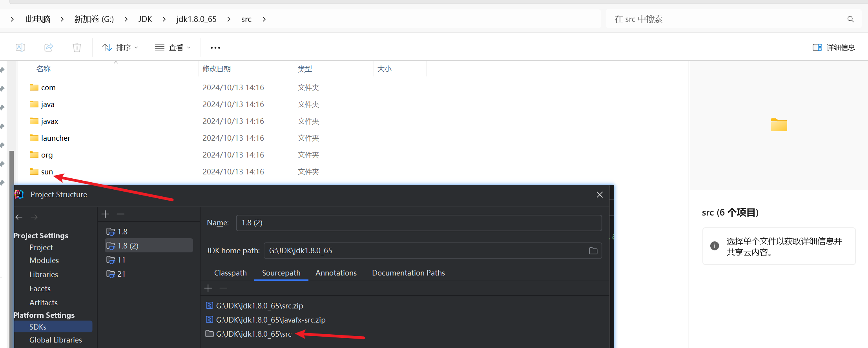Click the browse folder icon for JDK home path
Screen dimensions: 868x348
pyautogui.click(x=593, y=251)
